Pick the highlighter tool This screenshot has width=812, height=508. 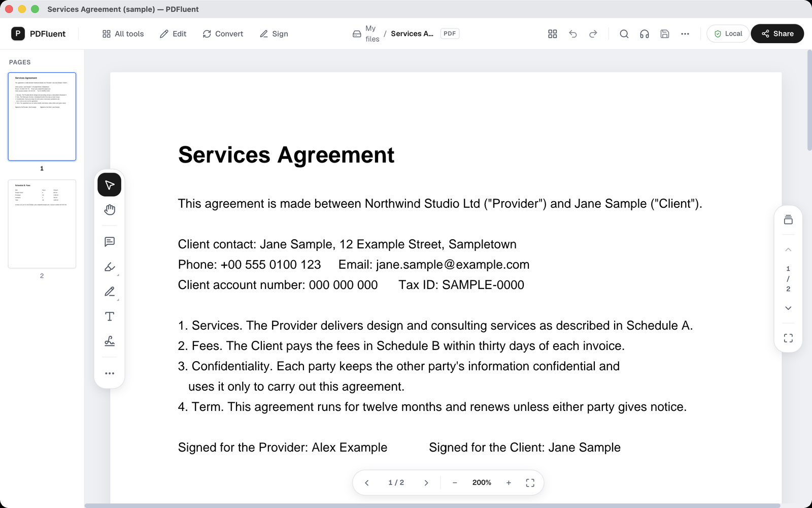point(110,267)
